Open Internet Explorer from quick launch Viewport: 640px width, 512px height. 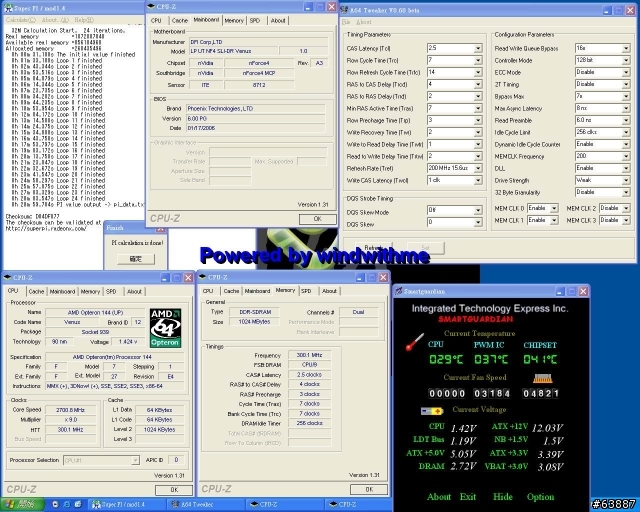(67, 505)
